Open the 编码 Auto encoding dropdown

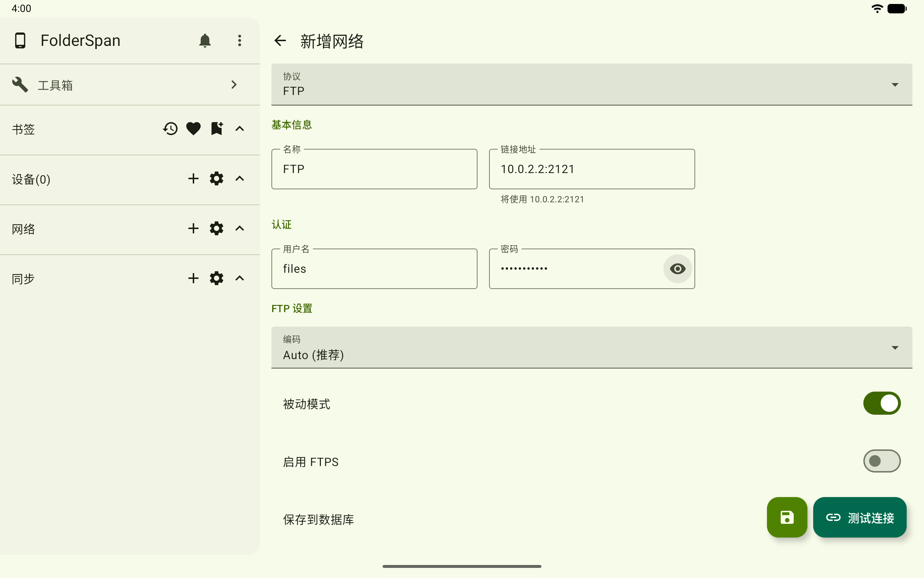[x=592, y=348]
